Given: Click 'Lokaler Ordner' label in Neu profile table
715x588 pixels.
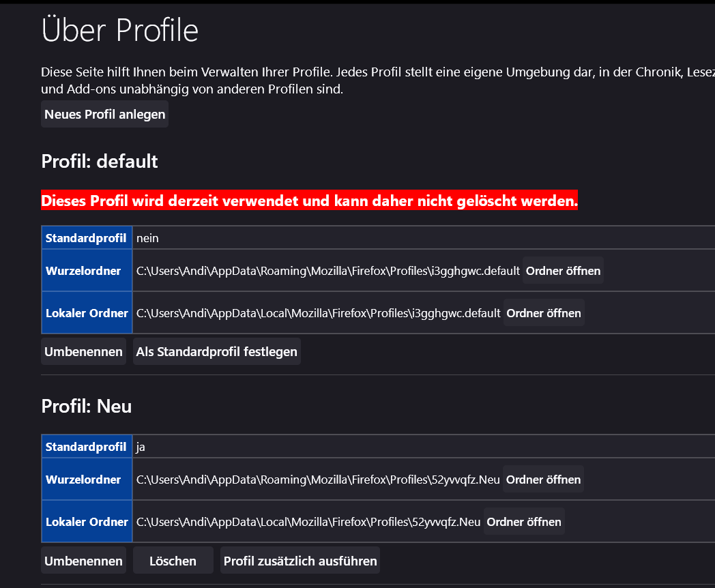Looking at the screenshot, I should [x=87, y=522].
